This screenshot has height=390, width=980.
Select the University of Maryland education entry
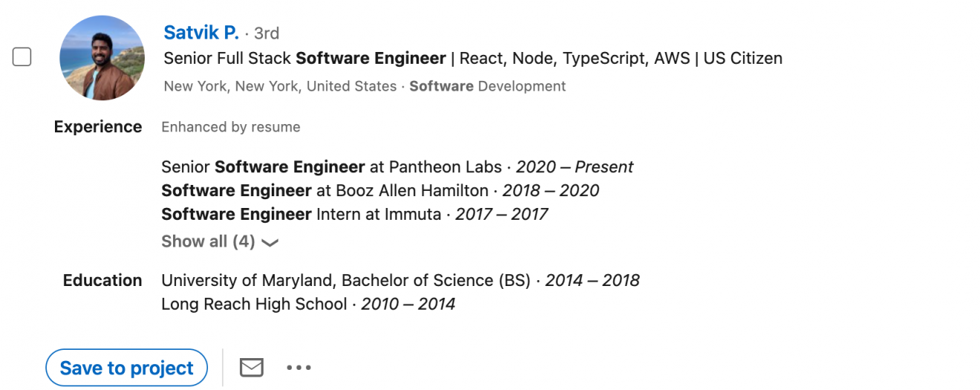click(x=400, y=281)
